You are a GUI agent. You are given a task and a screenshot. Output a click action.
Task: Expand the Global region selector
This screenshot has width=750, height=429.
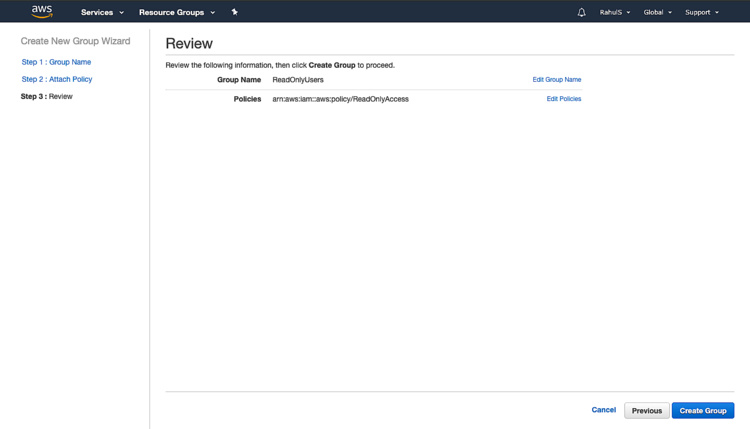[x=657, y=12]
